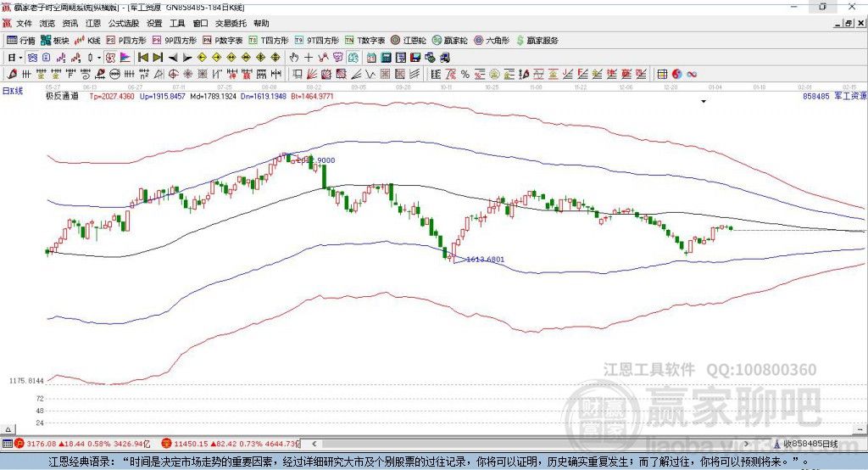Click the Md=1789.1924 value
Screen dimensions: 868x470
pos(213,96)
